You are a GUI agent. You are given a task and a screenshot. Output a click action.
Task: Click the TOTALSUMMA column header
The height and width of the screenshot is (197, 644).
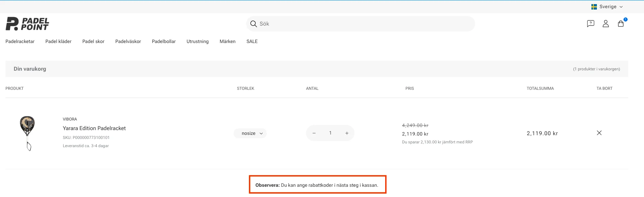click(x=540, y=88)
